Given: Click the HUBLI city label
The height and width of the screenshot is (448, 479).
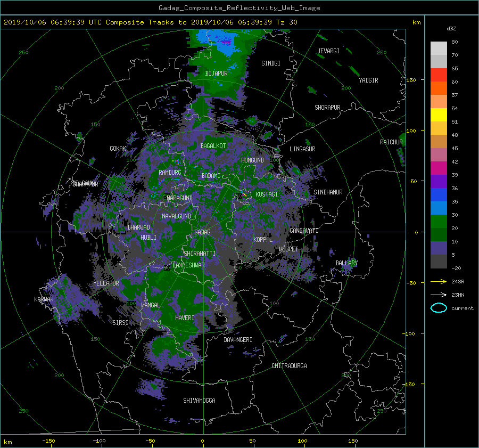Looking at the screenshot, I should click(x=148, y=237).
